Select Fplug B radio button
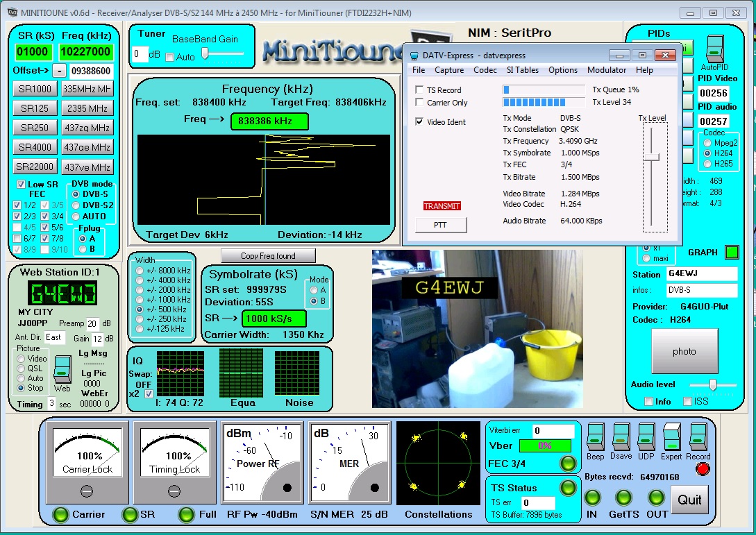Screen dimensions: 756x535 click(83, 249)
